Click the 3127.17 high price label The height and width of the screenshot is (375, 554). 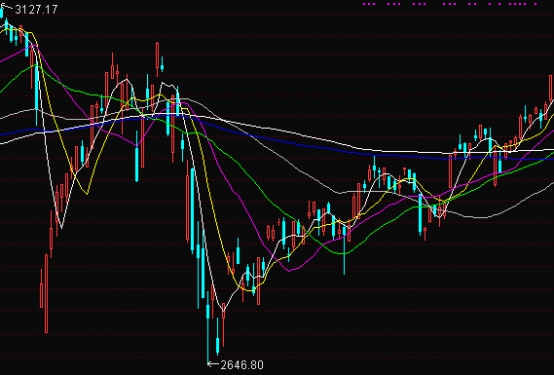(36, 10)
